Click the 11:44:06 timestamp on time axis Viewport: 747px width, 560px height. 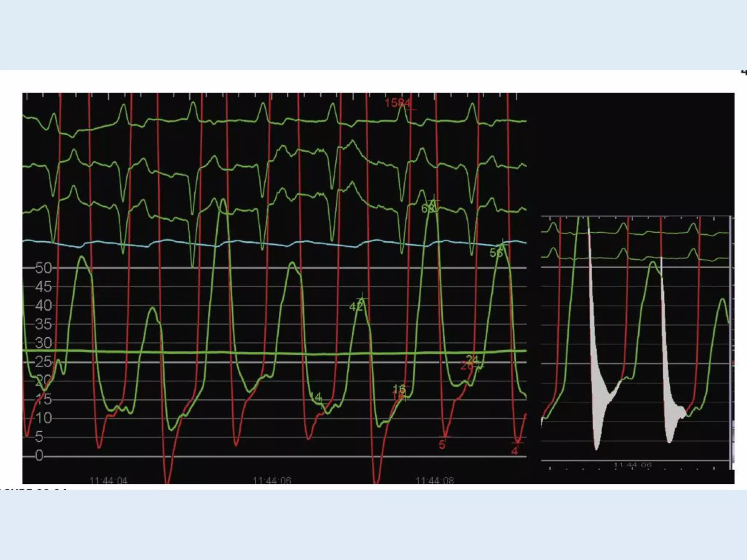click(x=272, y=481)
